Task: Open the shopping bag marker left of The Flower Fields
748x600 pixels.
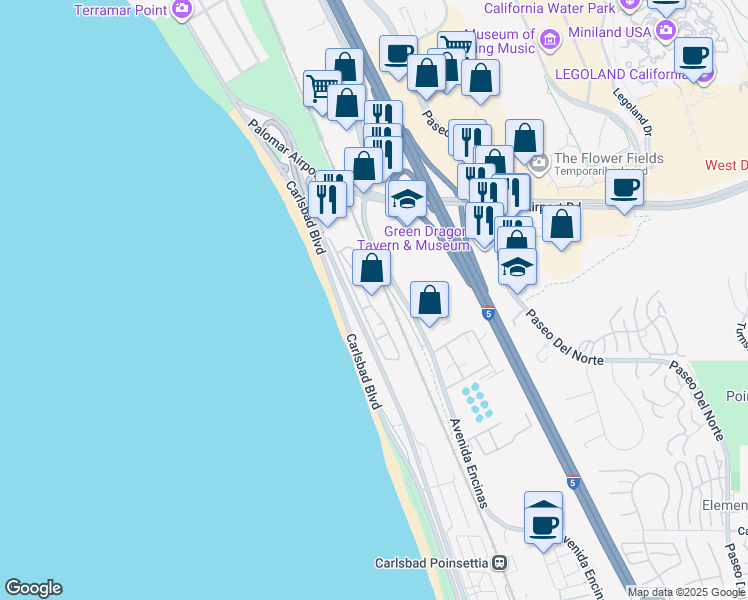Action: click(524, 140)
